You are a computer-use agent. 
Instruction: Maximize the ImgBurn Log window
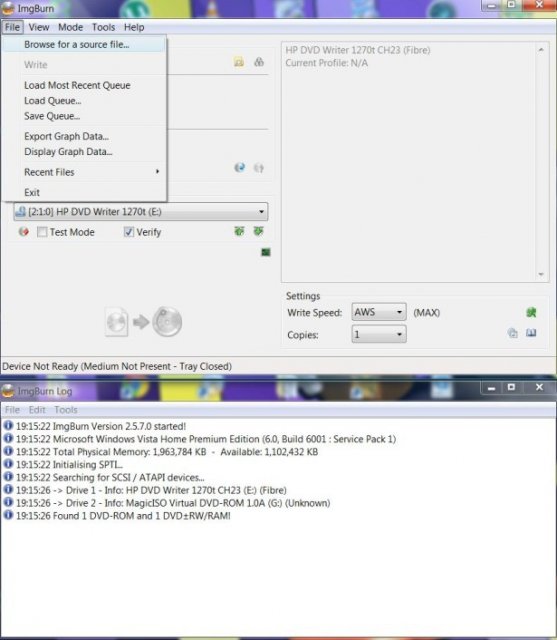pos(511,387)
